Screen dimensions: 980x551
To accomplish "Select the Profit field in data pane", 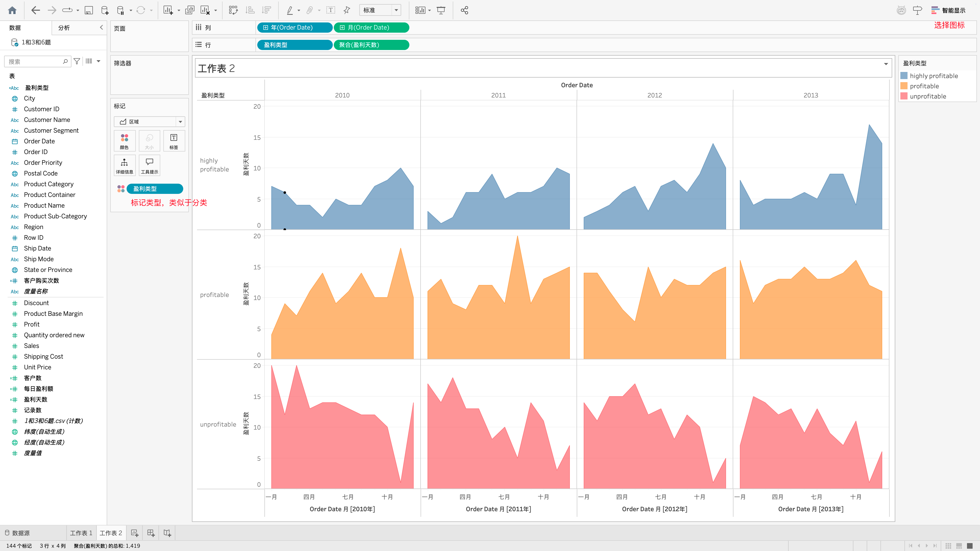I will tap(32, 324).
